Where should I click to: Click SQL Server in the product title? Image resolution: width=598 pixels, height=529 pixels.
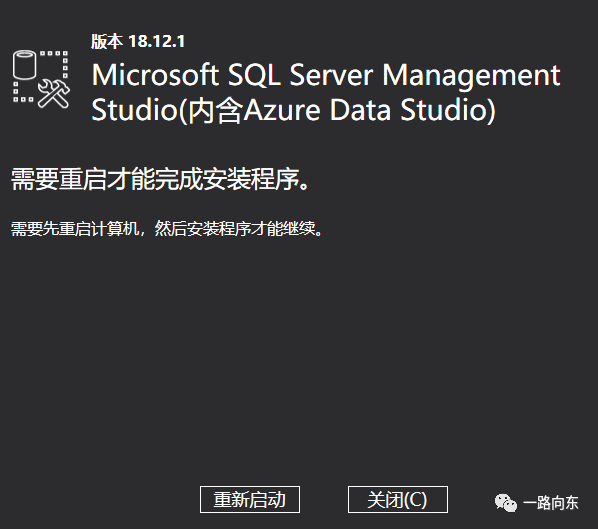point(300,75)
